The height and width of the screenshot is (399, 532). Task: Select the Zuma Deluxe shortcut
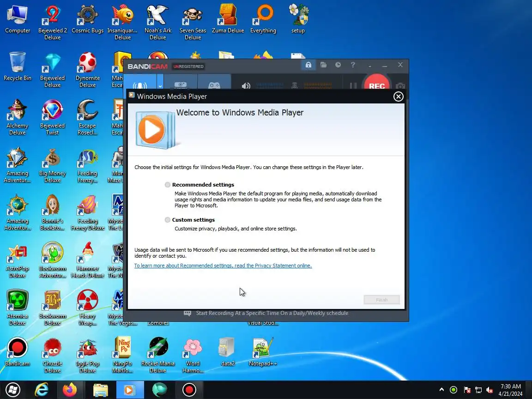tap(228, 18)
